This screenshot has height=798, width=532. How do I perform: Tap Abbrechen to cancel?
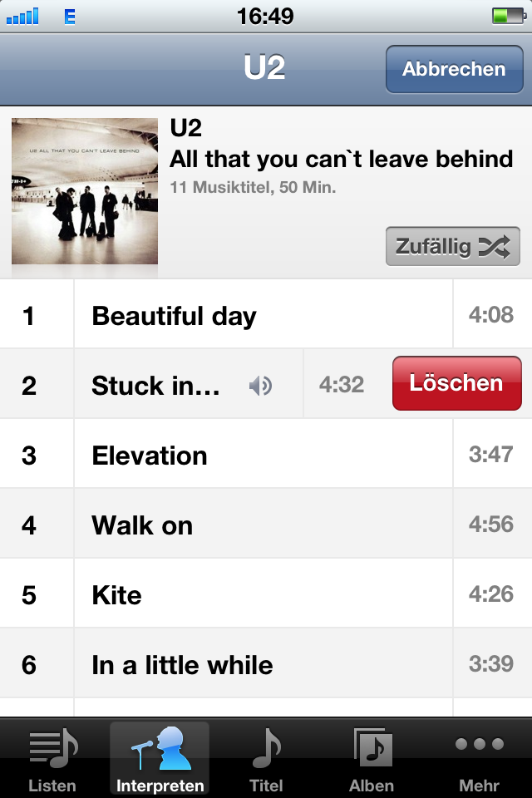coord(454,69)
